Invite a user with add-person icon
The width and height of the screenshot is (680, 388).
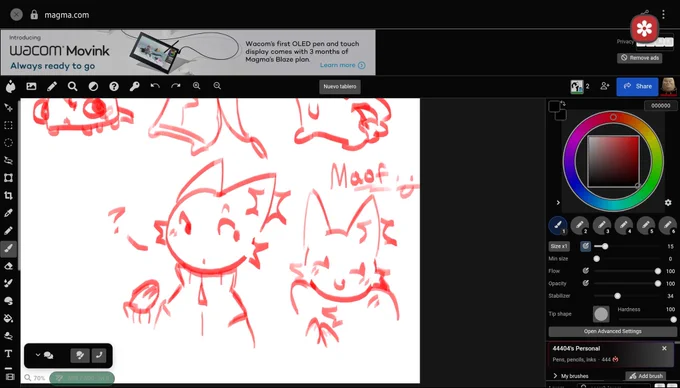(x=605, y=86)
